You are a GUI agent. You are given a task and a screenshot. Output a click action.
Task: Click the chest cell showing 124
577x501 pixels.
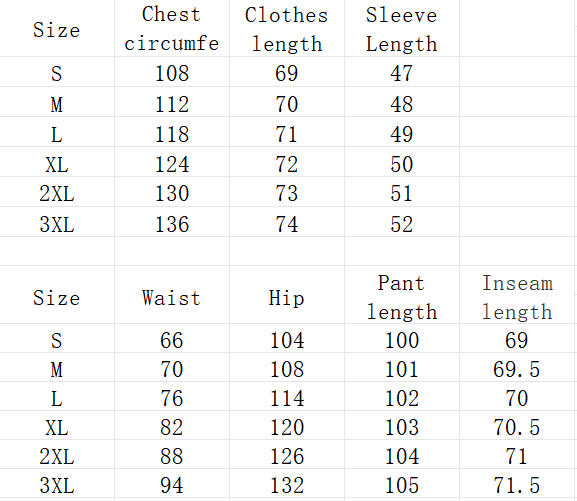(x=172, y=162)
